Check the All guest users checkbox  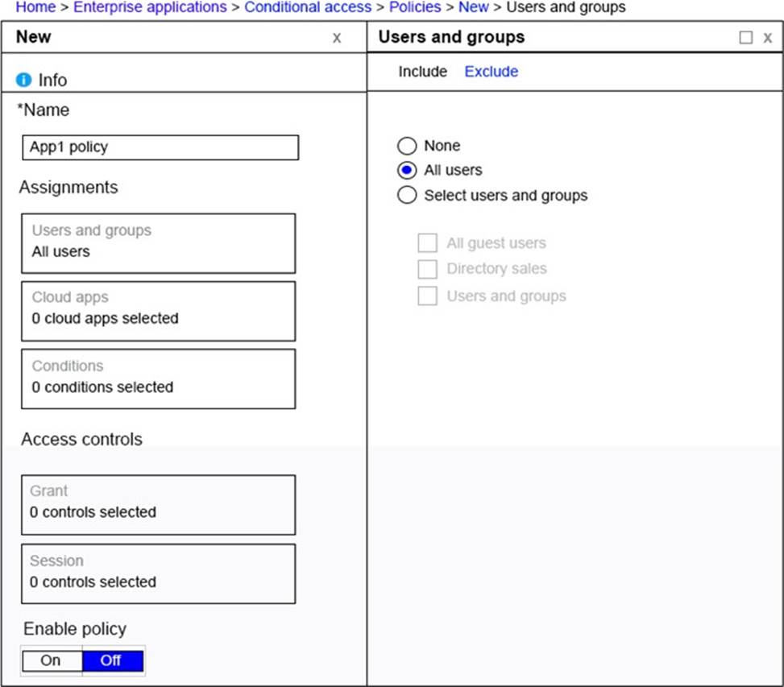tap(427, 243)
